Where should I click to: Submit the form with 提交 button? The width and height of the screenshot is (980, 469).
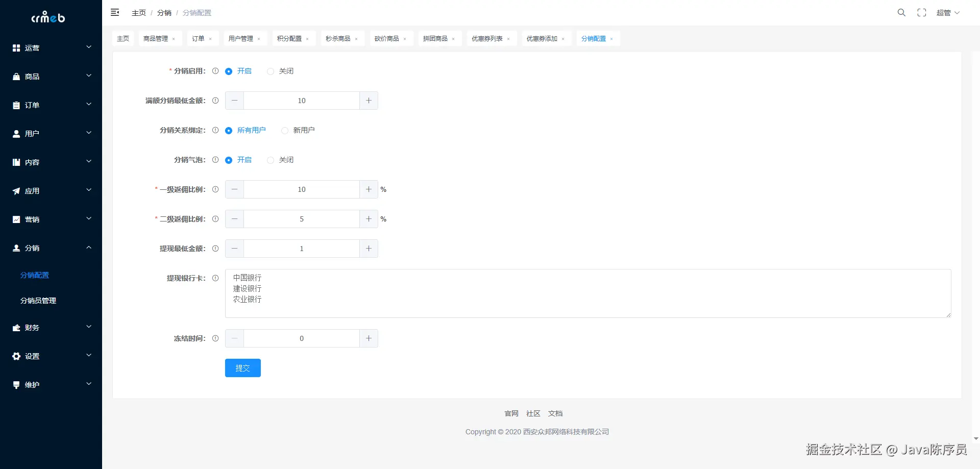pos(243,368)
